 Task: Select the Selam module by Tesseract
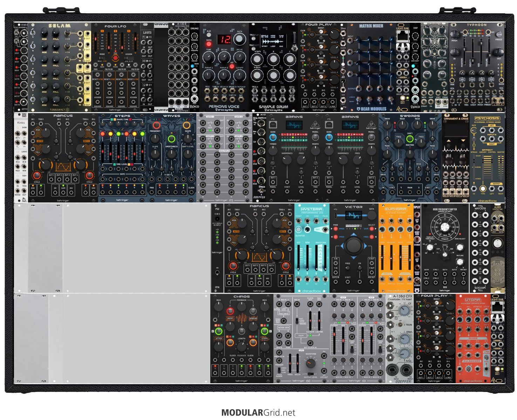60,67
